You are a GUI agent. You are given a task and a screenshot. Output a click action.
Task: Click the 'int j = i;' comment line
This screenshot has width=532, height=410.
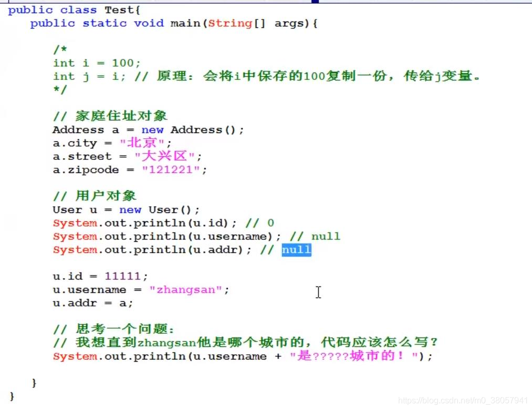[x=266, y=76]
